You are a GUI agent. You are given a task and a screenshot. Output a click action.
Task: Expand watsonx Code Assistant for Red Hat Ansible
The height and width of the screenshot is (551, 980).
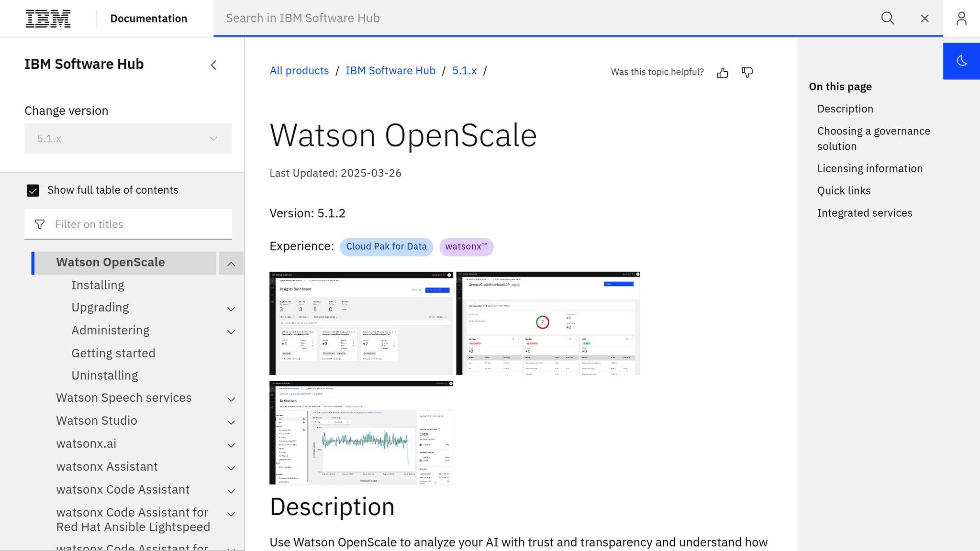click(231, 514)
